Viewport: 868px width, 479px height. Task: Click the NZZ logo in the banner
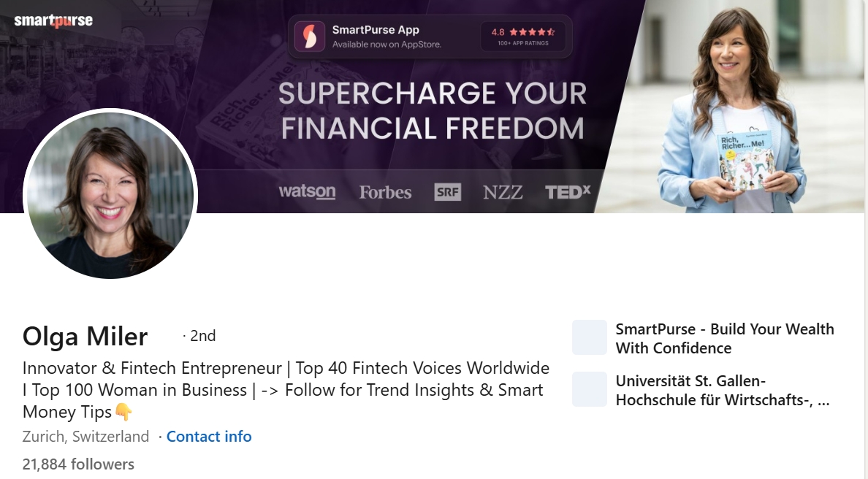503,192
